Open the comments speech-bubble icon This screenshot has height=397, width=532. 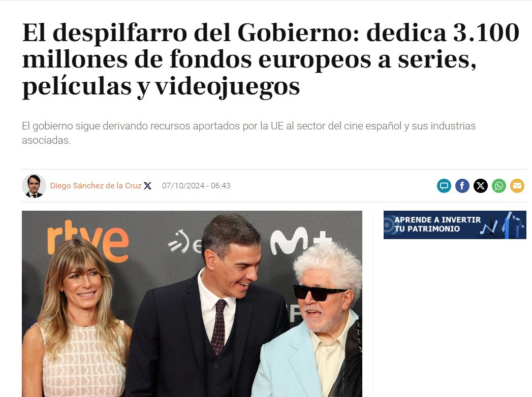tap(444, 186)
